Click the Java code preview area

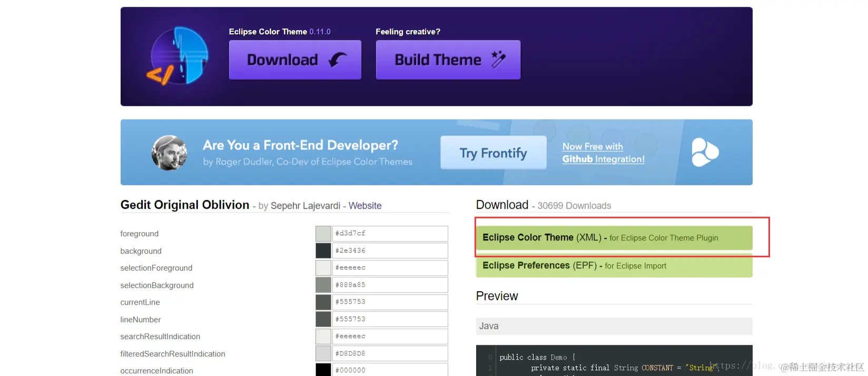click(614, 361)
